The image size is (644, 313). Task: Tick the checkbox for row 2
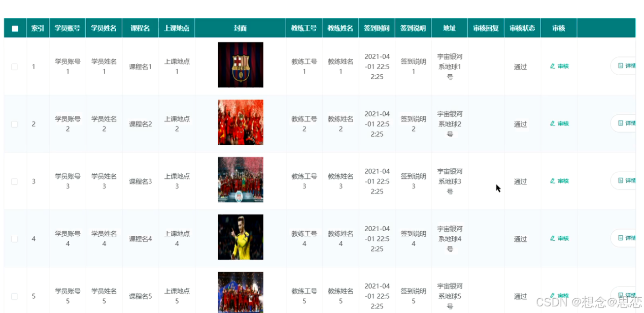coord(14,124)
